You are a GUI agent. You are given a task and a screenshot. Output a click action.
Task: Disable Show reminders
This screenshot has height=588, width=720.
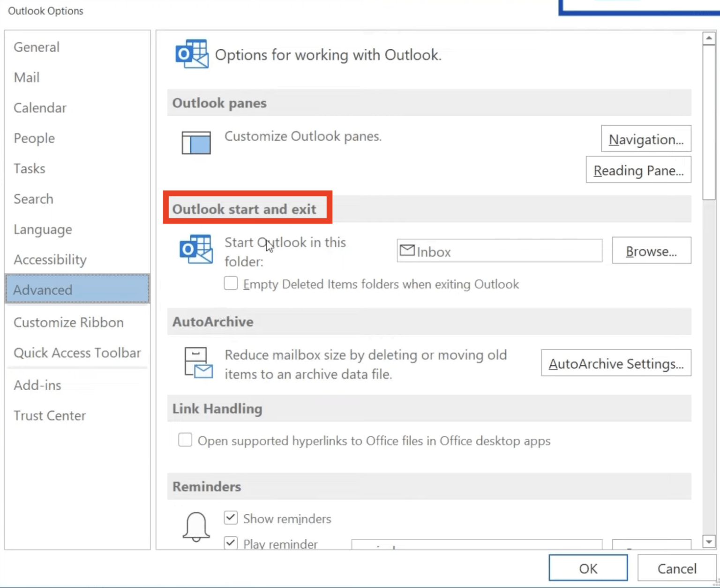click(x=230, y=517)
